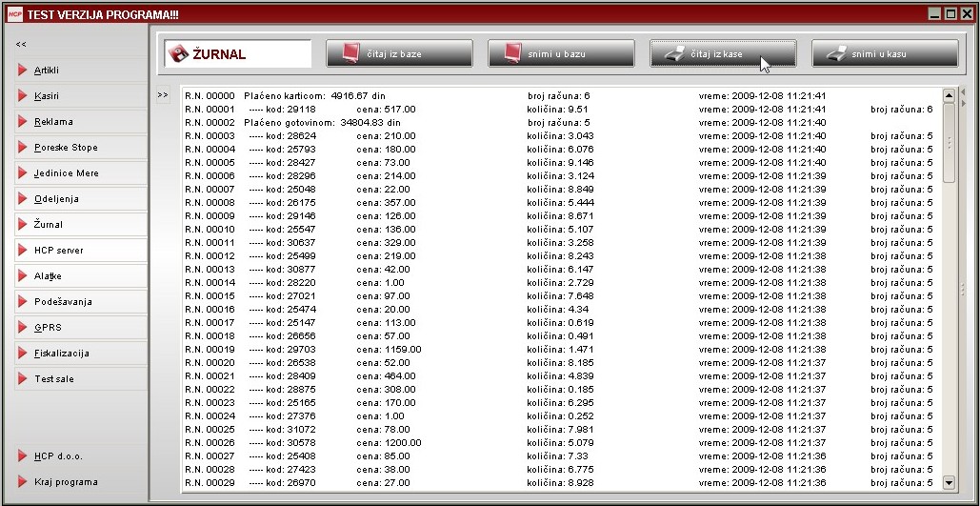
Task: Click the journal list scrollbar down arrow
Action: tap(948, 482)
